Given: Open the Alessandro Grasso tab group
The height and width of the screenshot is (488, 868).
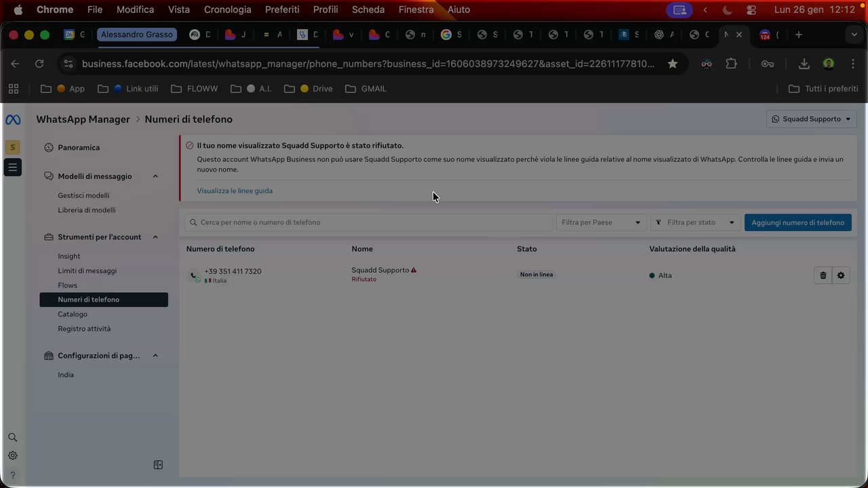Looking at the screenshot, I should point(137,35).
